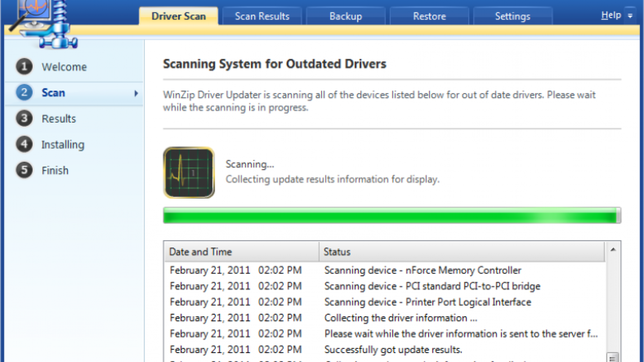Screen dimensions: 644x362
Task: Select row 'Scanning device - Printer Port Logical Interface'
Action: click(x=385, y=302)
